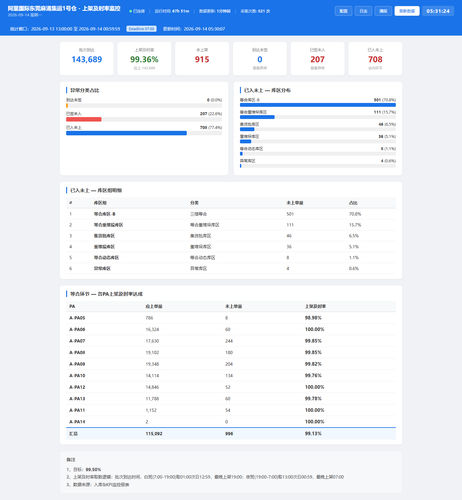Image resolution: width=462 pixels, height=500 pixels.
Task: Click the A-PA07 row label
Action: (77, 341)
